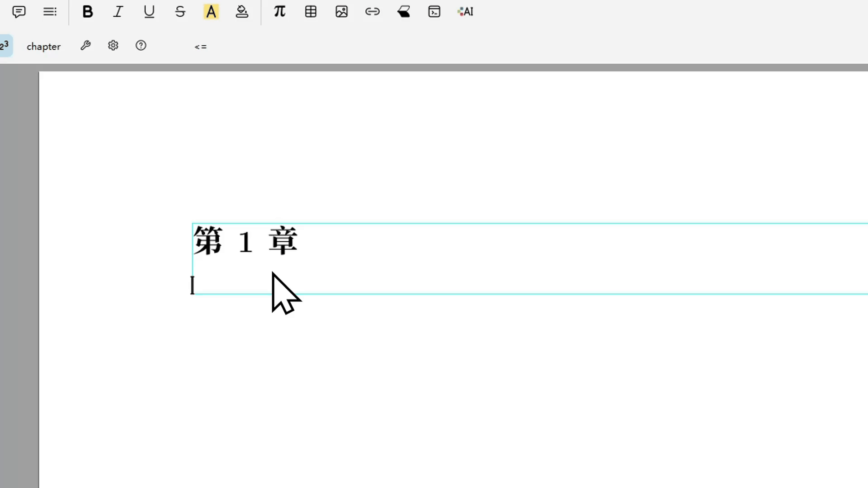Open the chapter style selector
The width and height of the screenshot is (868, 488).
(43, 46)
